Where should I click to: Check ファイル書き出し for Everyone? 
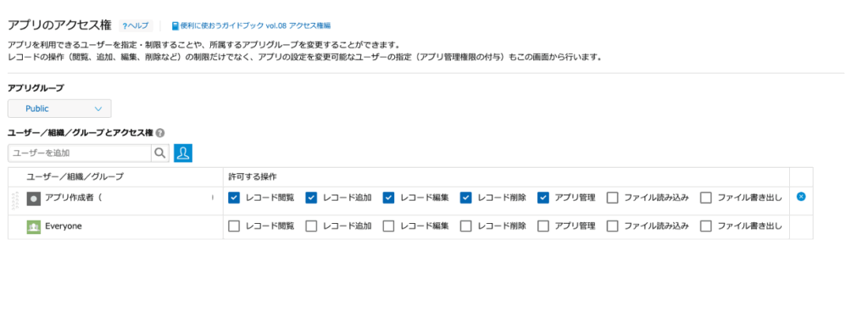click(706, 226)
